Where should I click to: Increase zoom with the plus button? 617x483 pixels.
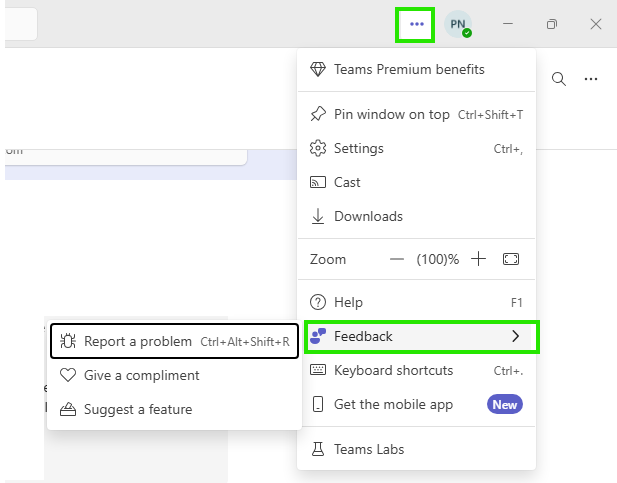click(x=478, y=259)
